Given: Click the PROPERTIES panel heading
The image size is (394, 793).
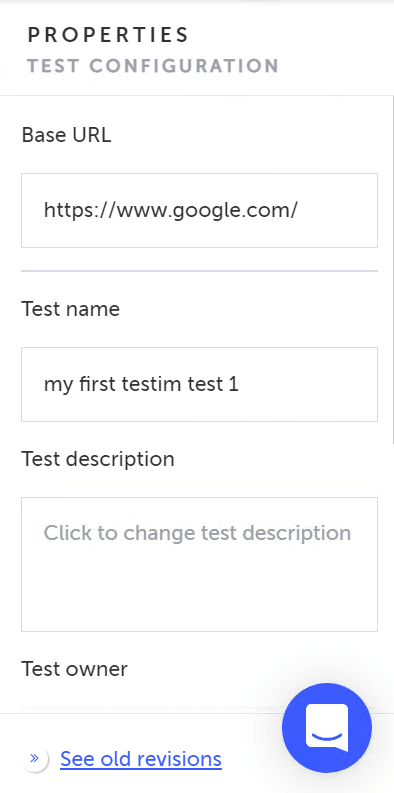Looking at the screenshot, I should [x=108, y=35].
